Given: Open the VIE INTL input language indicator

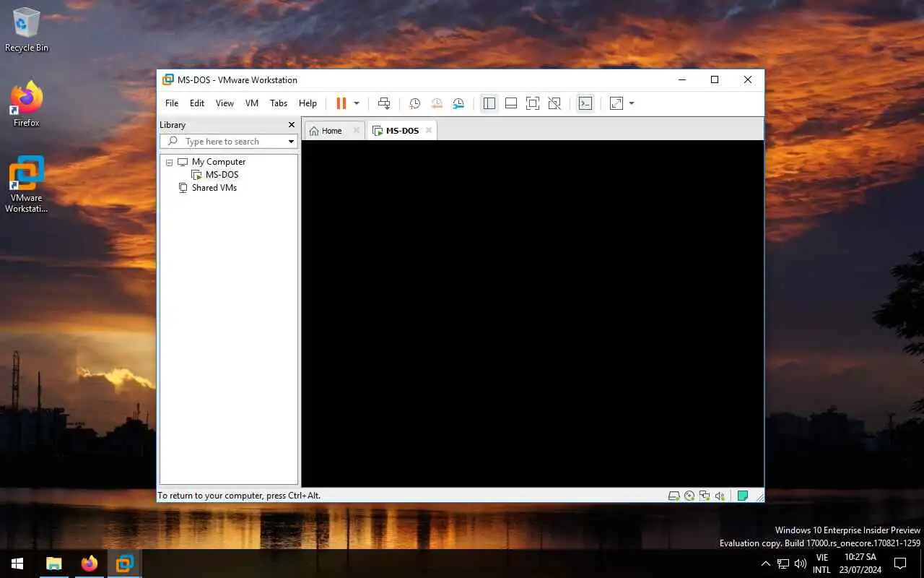Looking at the screenshot, I should (x=821, y=564).
